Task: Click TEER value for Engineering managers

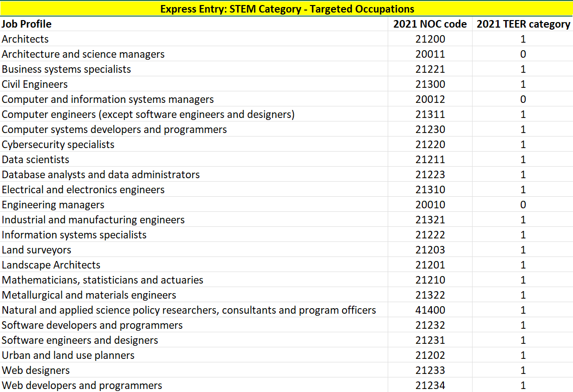Action: click(x=523, y=205)
